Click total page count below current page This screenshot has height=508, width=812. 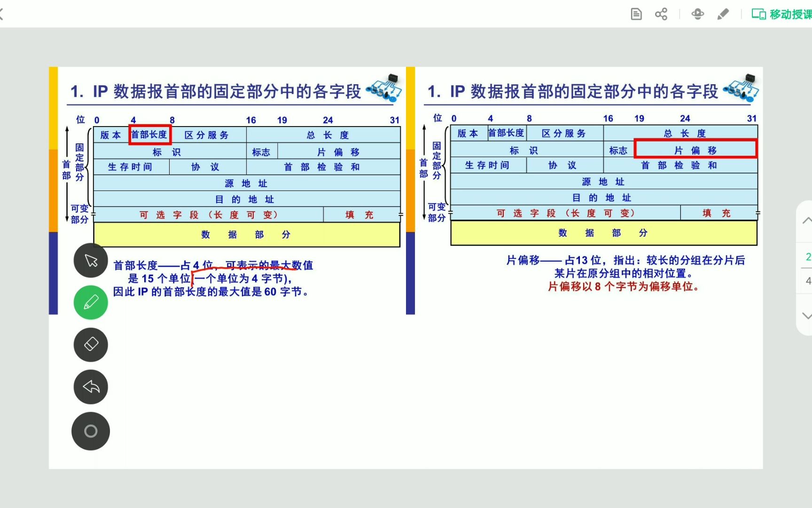click(808, 281)
